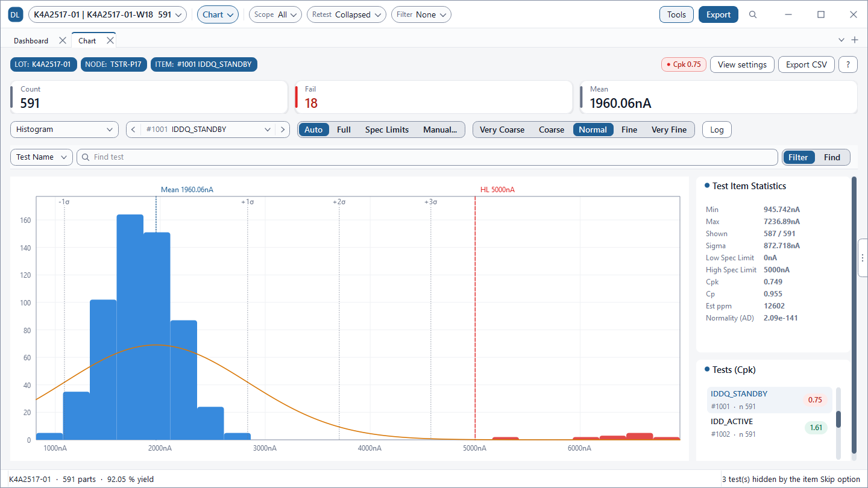The image size is (868, 488).
Task: Open the help question mark button
Action: click(848, 64)
